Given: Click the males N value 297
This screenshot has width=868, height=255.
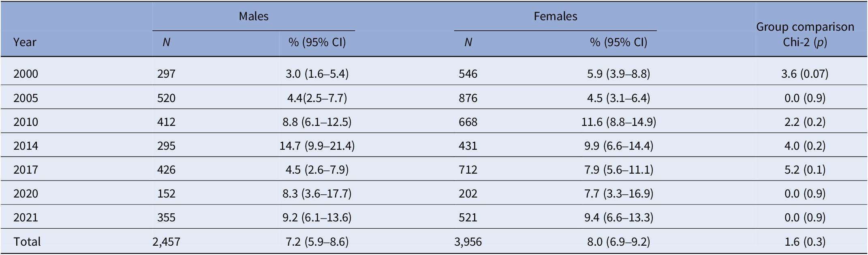Looking at the screenshot, I should tap(166, 74).
